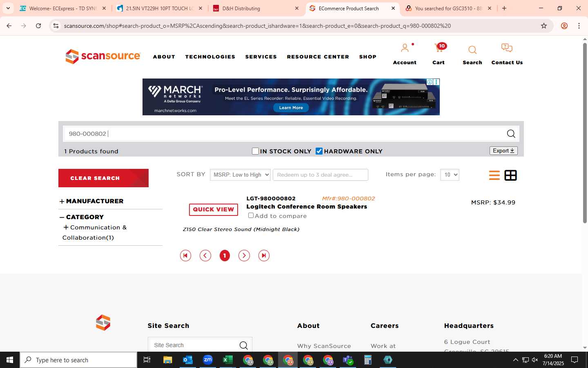588x368 pixels.
Task: Select page 1 pagination circle
Action: [225, 256]
